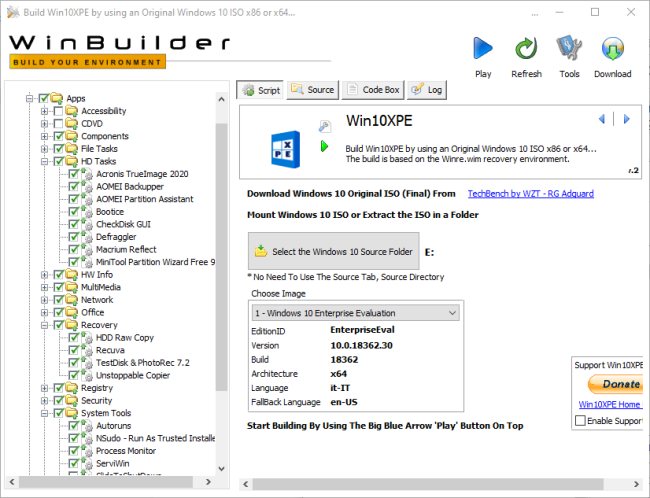
Task: Click the Security folder icon
Action: [72, 400]
